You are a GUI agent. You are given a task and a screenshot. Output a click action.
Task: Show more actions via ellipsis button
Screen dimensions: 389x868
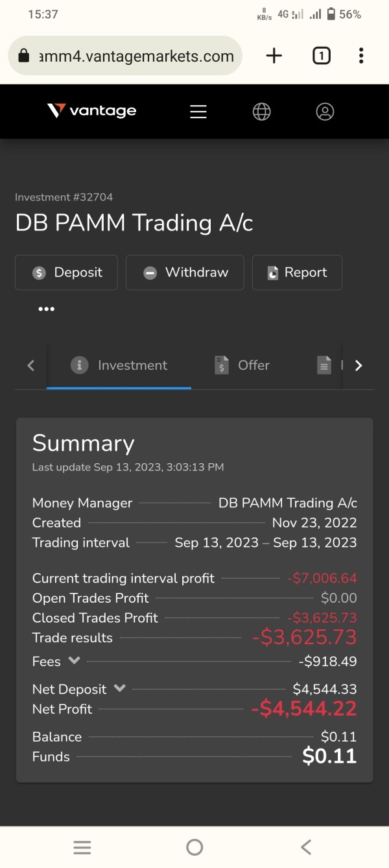(x=46, y=309)
